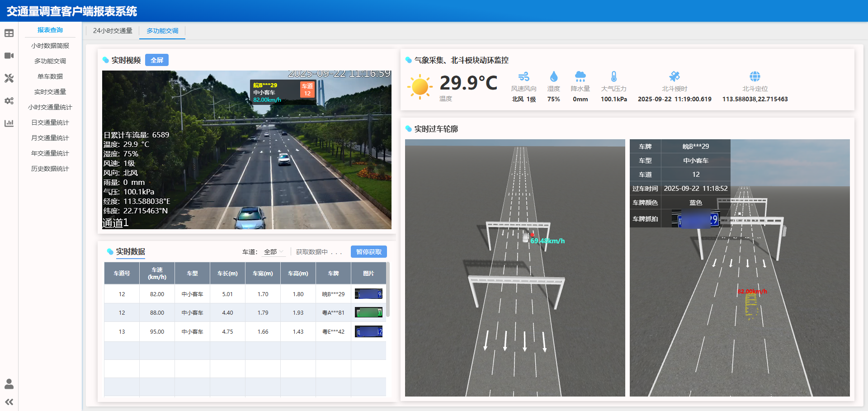Click the table grid icon in left sidebar
The image size is (868, 411).
[9, 33]
